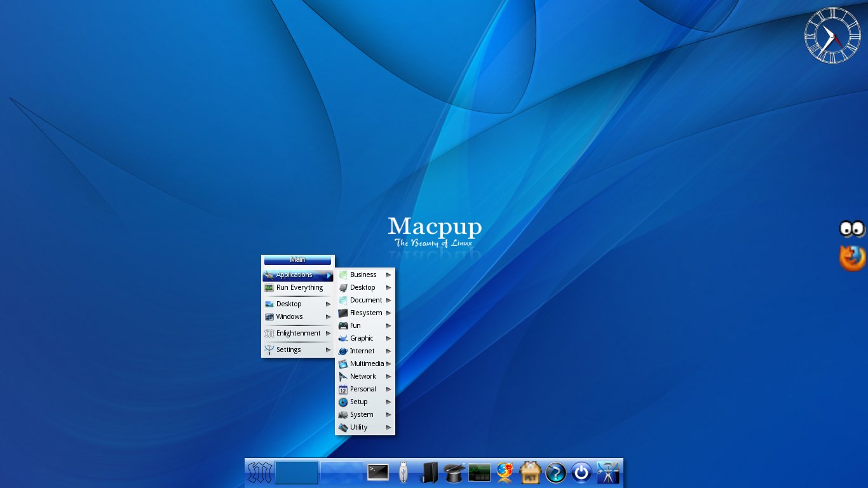Expand the Internet submenu arrow

coord(389,351)
